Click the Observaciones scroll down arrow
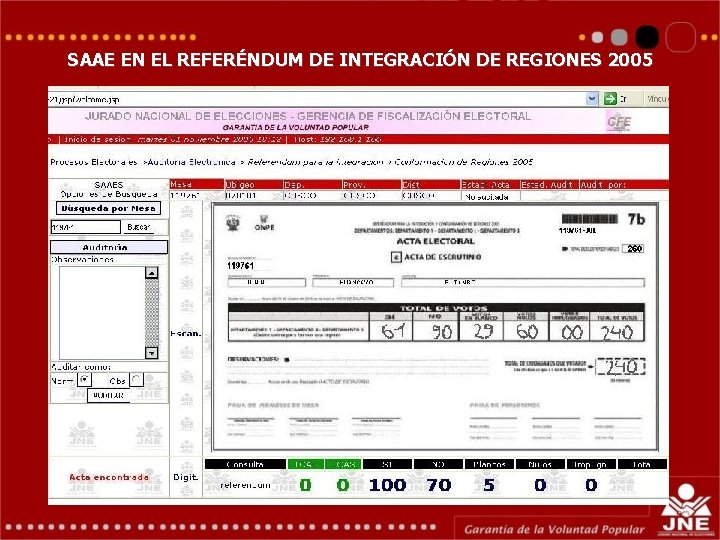 [x=152, y=353]
